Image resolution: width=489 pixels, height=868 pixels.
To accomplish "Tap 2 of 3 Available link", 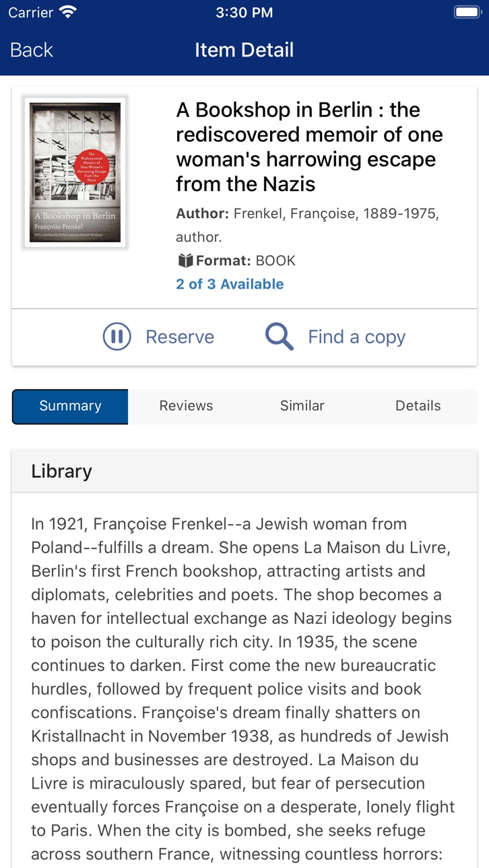I will 230,284.
